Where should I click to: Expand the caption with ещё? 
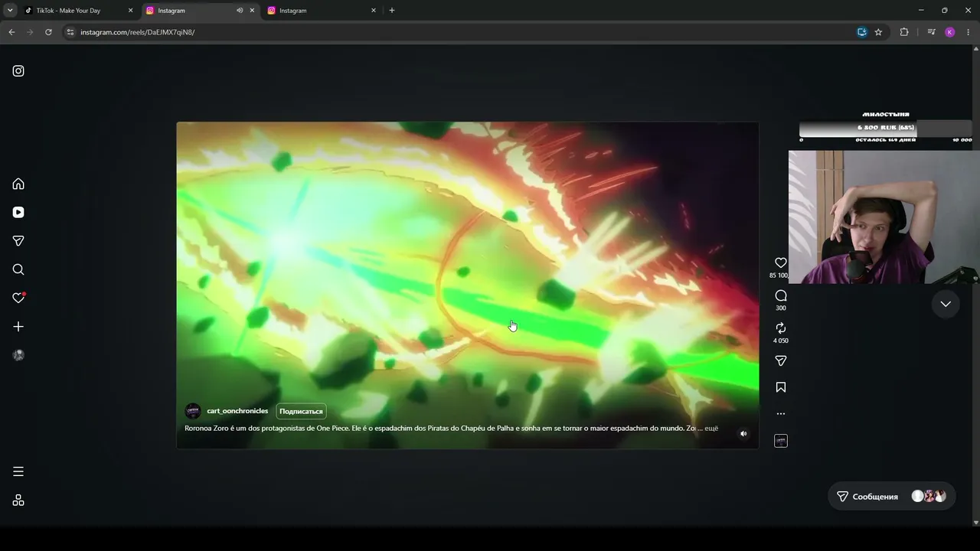(711, 429)
